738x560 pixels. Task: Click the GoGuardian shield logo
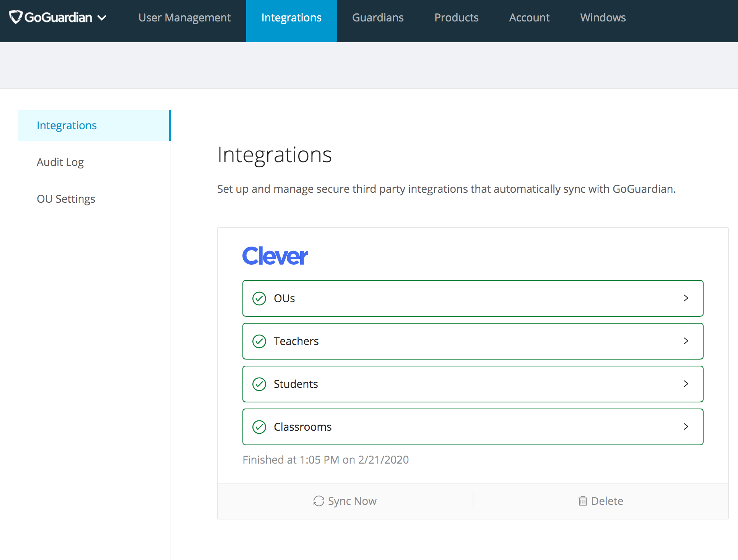point(15,17)
